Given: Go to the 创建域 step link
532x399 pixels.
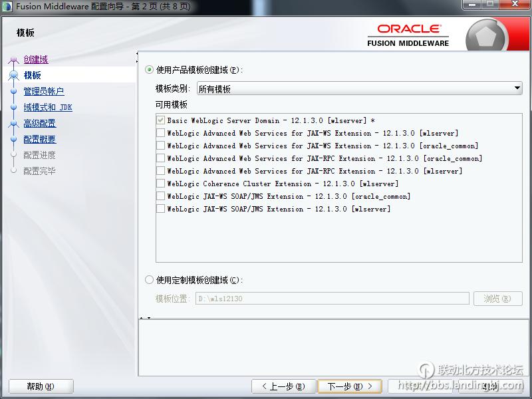Looking at the screenshot, I should point(36,60).
